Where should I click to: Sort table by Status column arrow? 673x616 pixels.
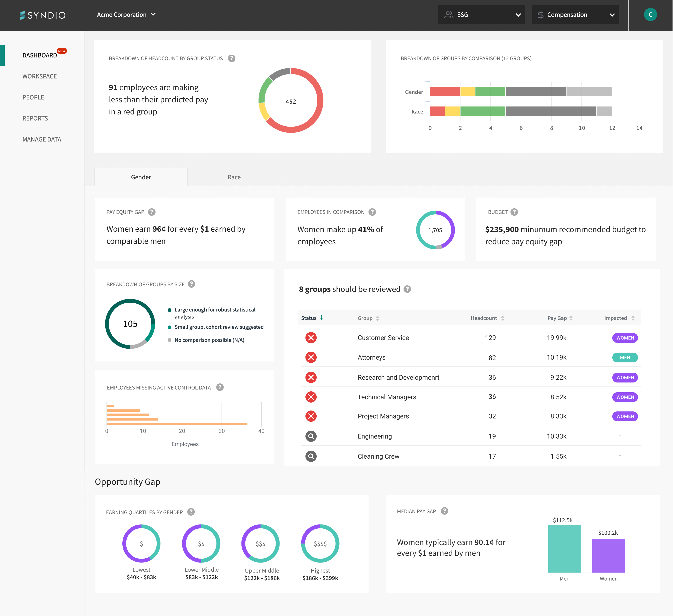point(322,318)
